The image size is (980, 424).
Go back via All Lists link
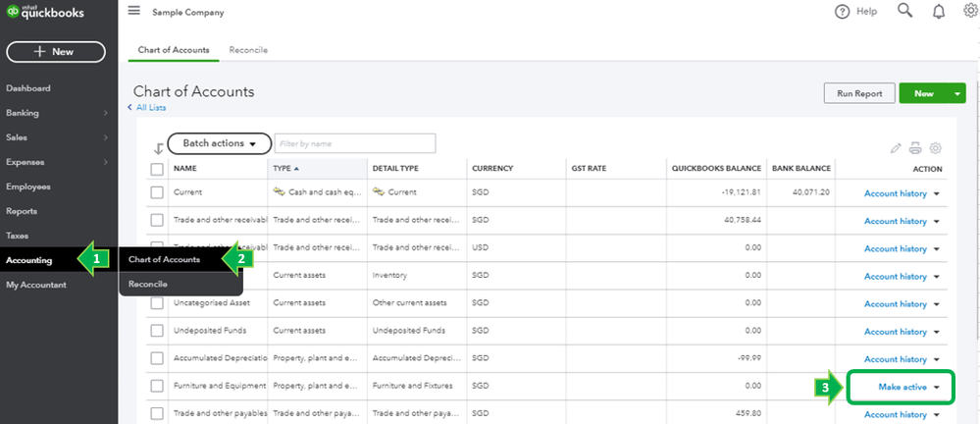pos(153,107)
